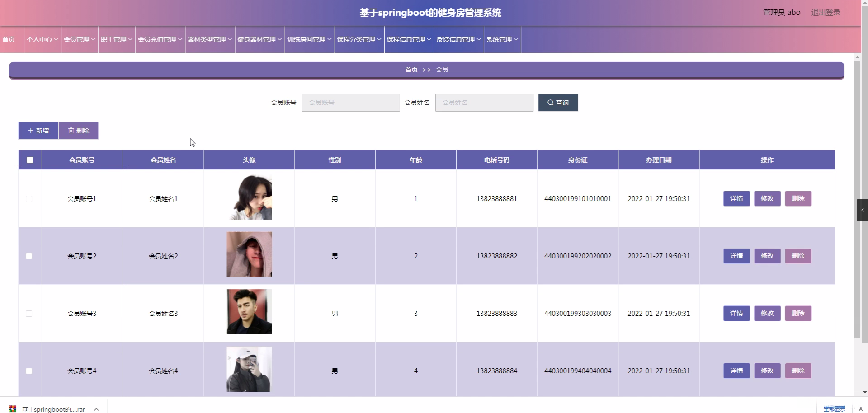Check the row checkbox for 会员账号2
This screenshot has height=413, width=868.
[x=29, y=256]
